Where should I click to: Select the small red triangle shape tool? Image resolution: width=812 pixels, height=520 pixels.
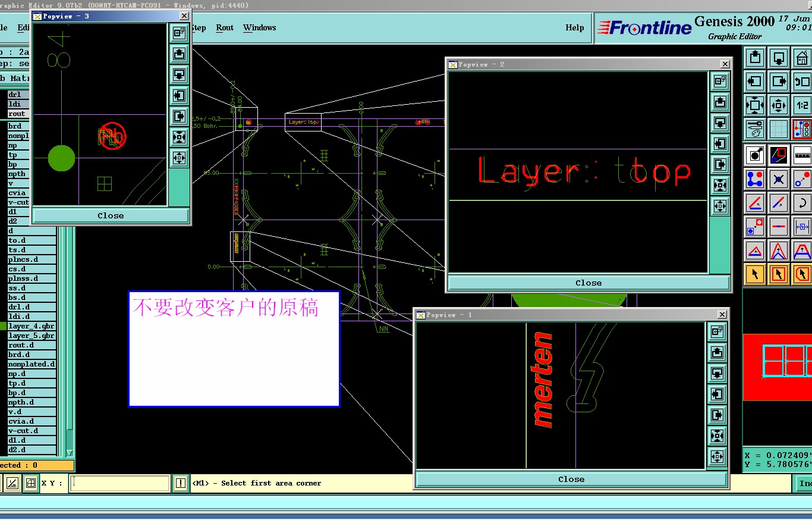755,250
